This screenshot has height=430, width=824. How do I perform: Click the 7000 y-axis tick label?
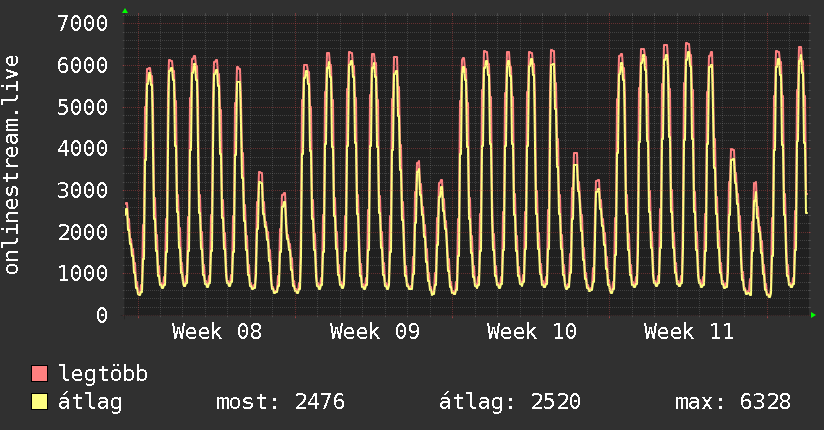pos(84,23)
